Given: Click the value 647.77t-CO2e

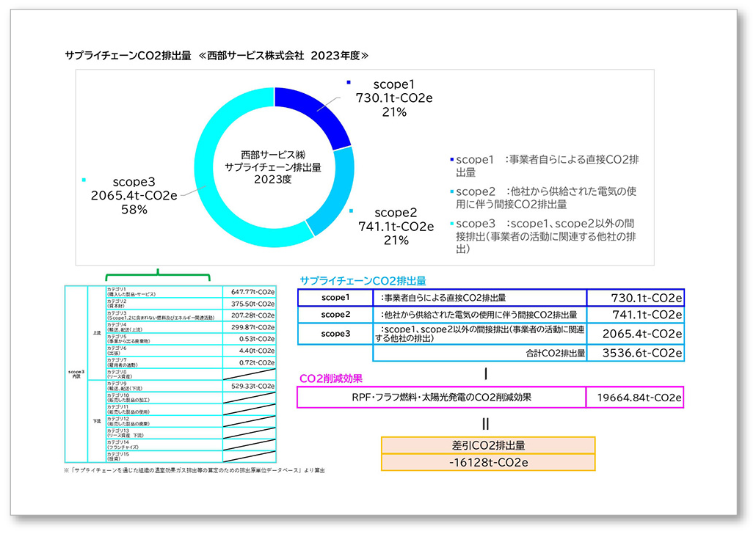Looking at the screenshot, I should 252,292.
